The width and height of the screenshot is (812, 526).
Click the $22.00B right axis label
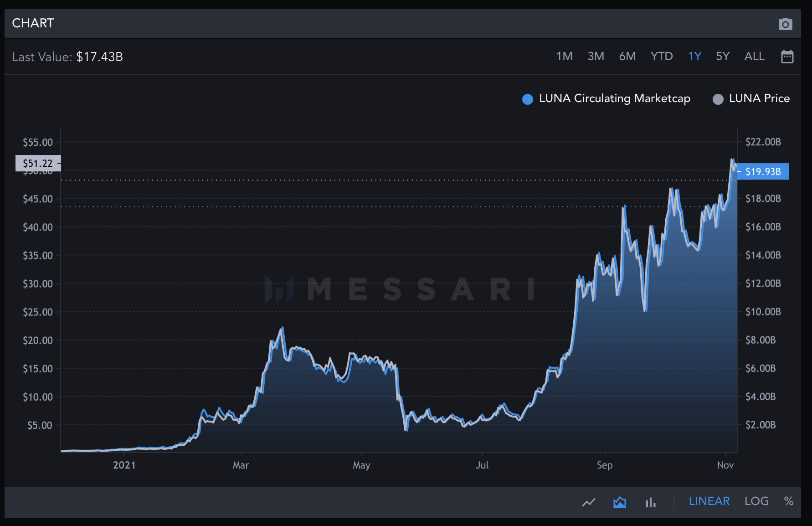(x=763, y=142)
